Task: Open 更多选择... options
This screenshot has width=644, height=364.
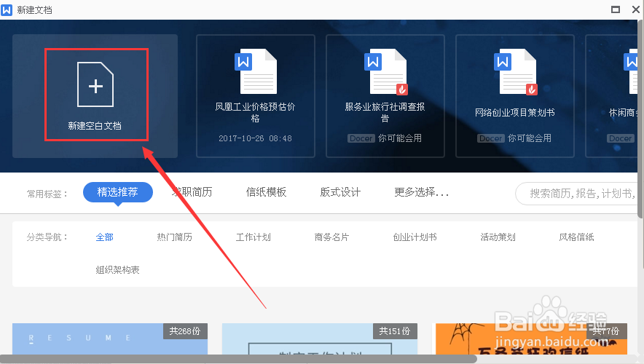Action: [421, 192]
